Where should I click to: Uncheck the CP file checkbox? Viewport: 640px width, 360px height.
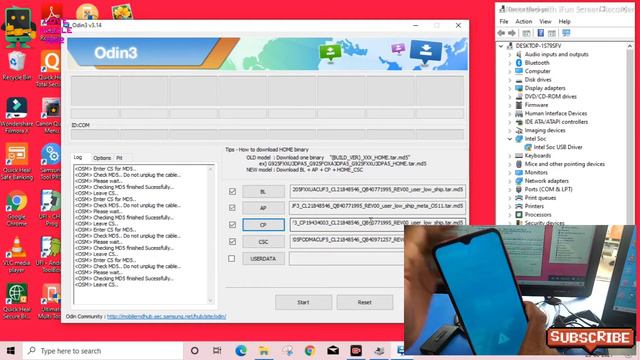click(232, 225)
